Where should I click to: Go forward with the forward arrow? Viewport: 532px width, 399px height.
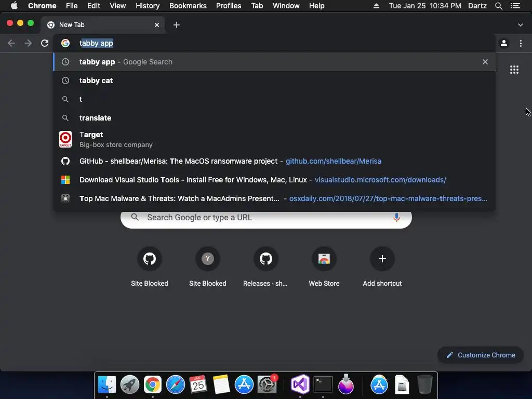pyautogui.click(x=28, y=43)
